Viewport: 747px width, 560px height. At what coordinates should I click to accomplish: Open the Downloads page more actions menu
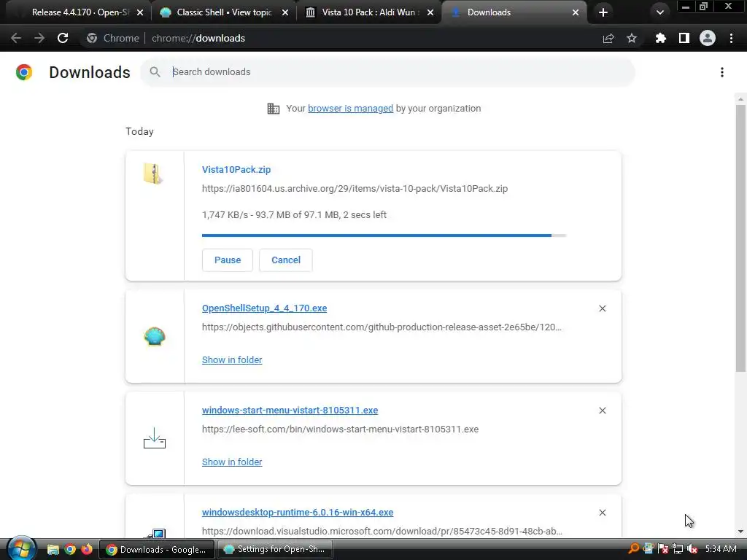[x=722, y=72]
